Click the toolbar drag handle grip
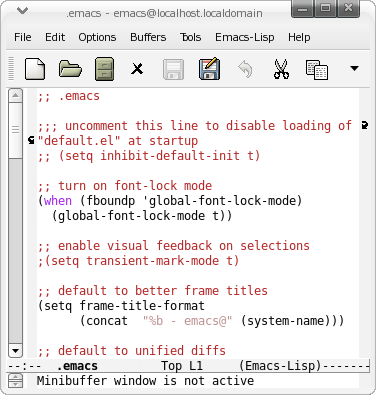This screenshot has height=395, width=376. tap(11, 69)
